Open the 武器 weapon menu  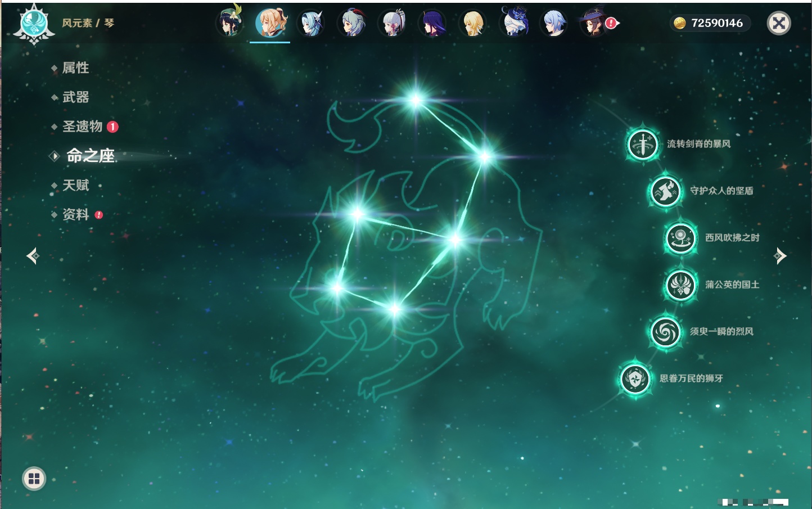(75, 97)
